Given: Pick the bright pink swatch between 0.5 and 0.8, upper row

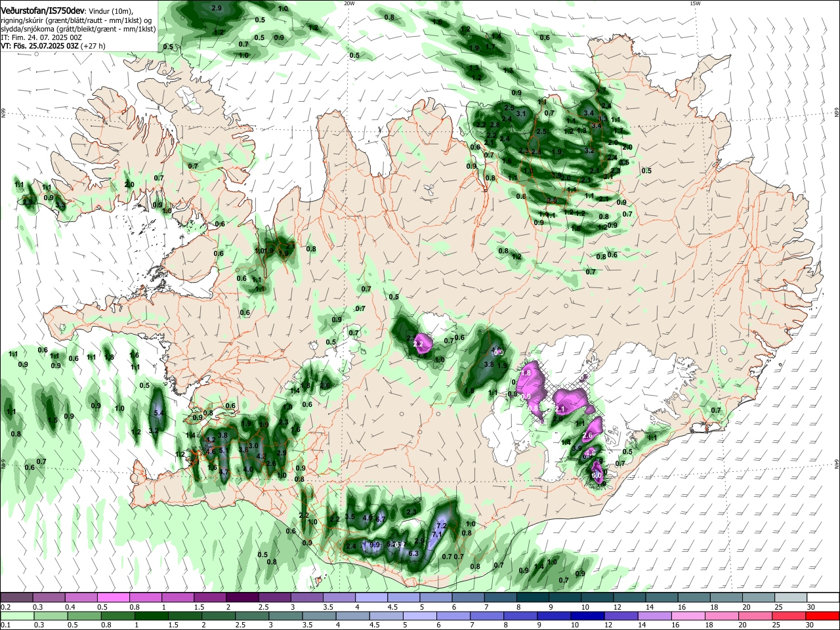Looking at the screenshot, I should [x=113, y=597].
